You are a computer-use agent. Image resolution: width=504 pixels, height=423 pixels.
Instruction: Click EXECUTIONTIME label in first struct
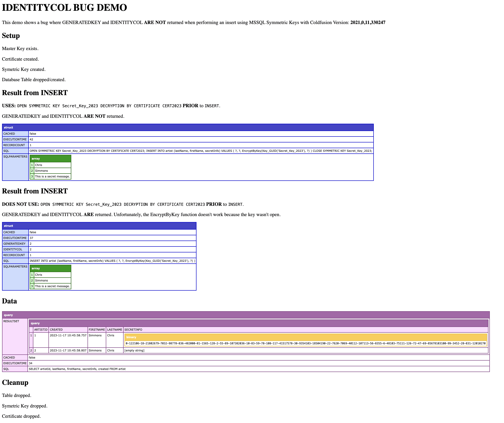(15, 139)
